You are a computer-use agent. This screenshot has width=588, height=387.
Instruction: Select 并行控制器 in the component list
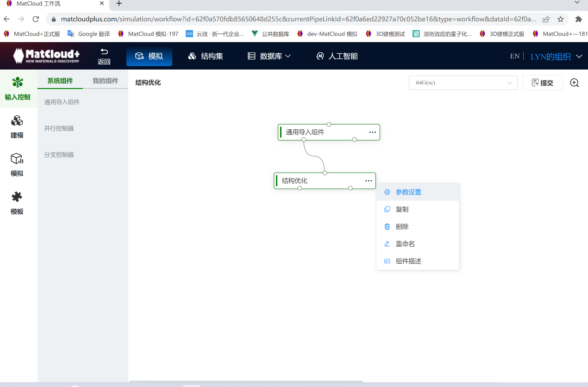point(58,128)
